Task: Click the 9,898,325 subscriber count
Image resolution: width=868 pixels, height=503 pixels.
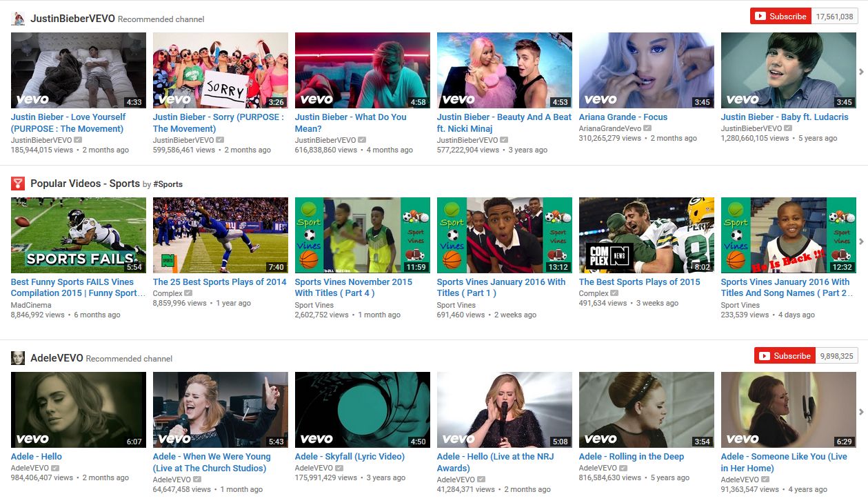Action: (836, 356)
